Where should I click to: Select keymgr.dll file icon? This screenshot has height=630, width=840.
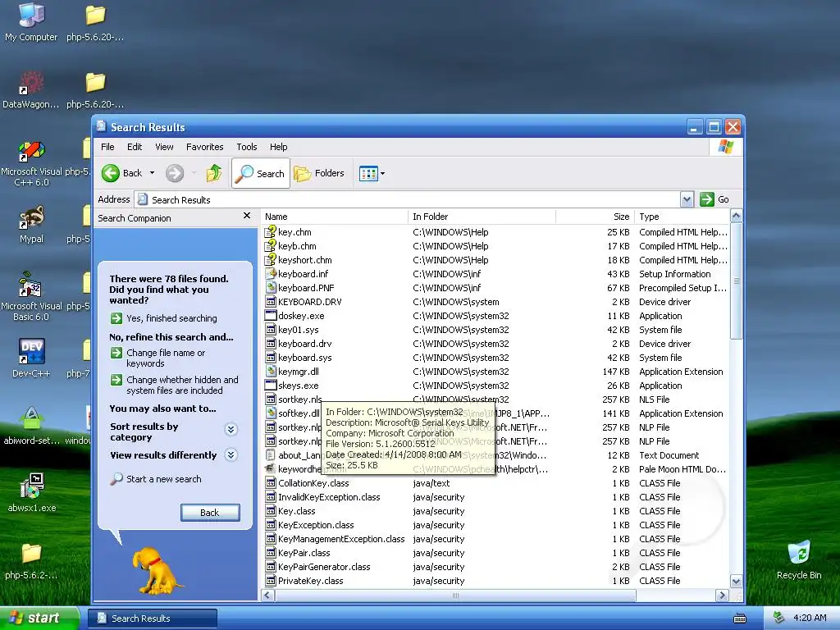click(x=271, y=372)
